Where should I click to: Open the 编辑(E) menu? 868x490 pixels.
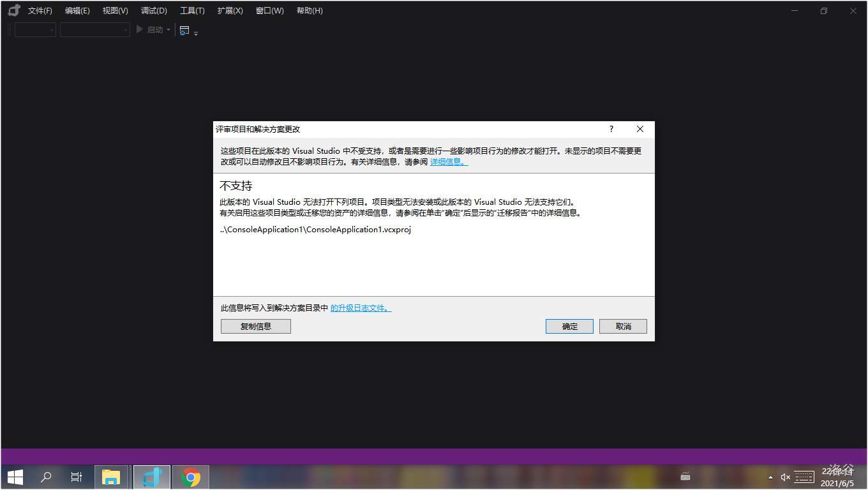click(77, 11)
